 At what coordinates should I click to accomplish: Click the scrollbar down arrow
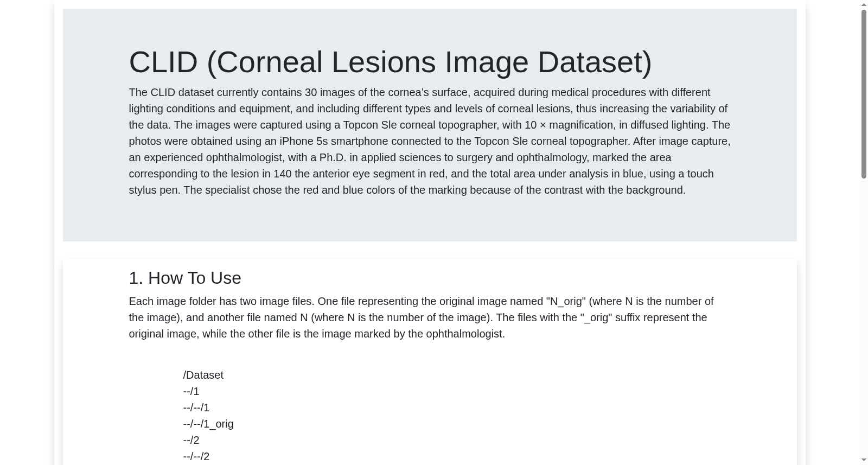[x=864, y=461]
